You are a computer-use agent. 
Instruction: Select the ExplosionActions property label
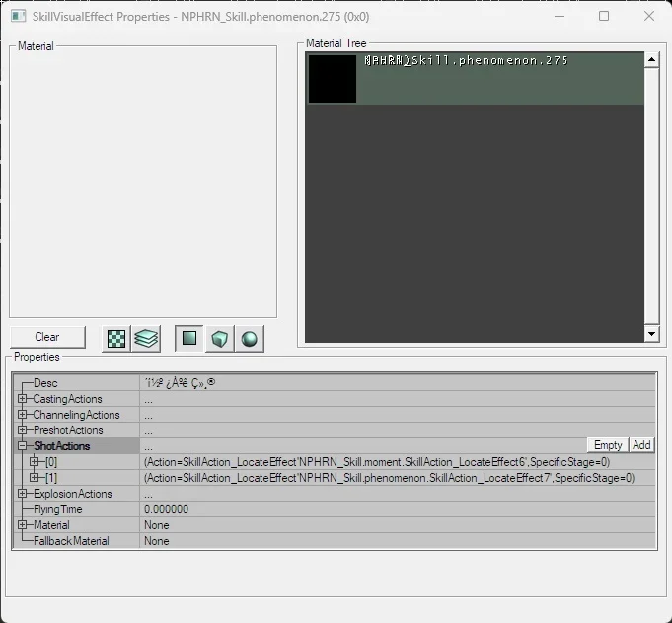(72, 494)
